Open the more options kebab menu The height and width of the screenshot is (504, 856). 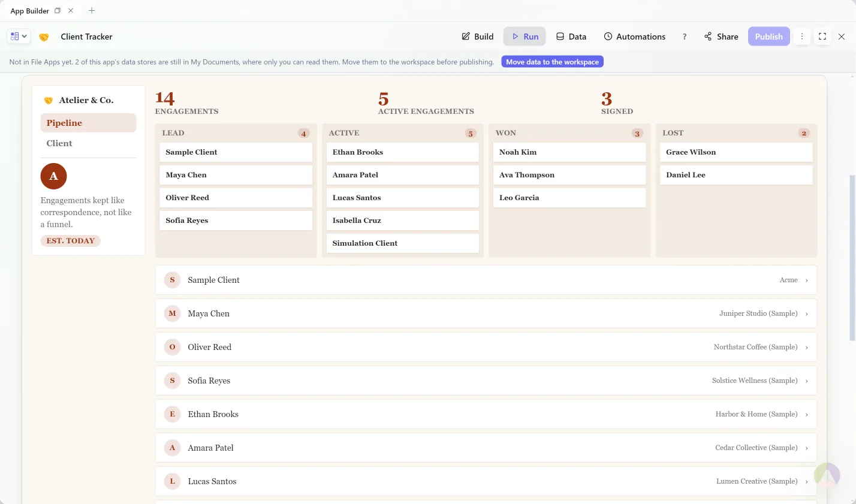coord(802,37)
